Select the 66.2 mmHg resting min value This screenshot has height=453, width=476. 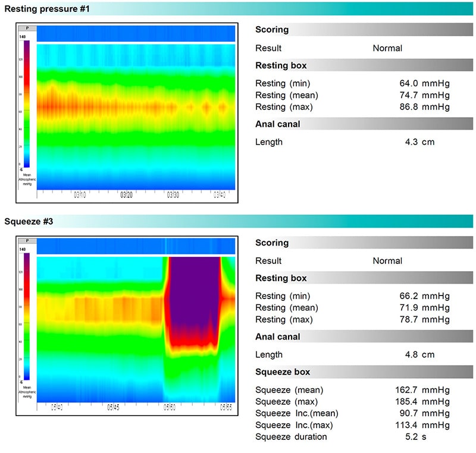(424, 296)
